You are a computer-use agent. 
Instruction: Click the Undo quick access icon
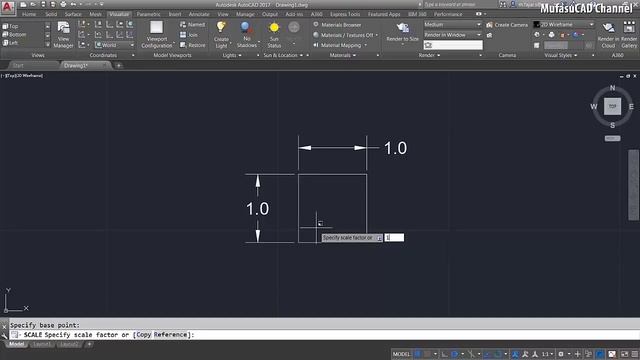(73, 4)
